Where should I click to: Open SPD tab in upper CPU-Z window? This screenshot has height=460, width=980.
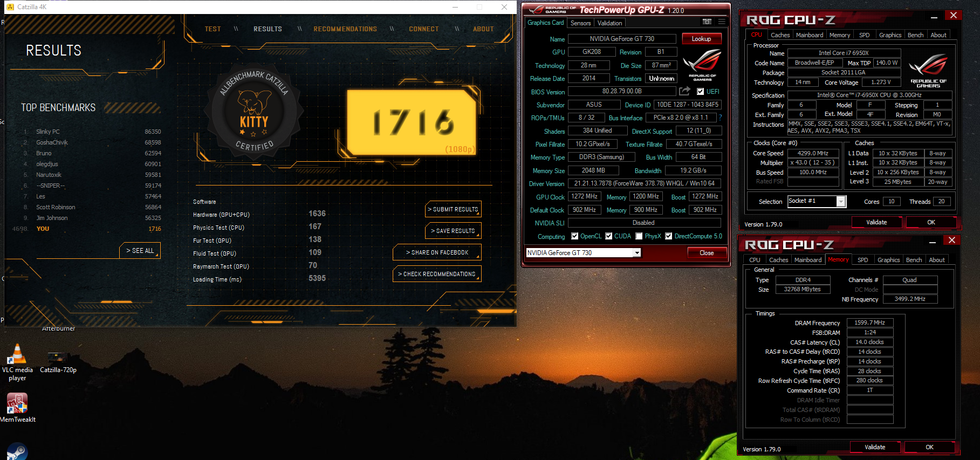(x=864, y=35)
